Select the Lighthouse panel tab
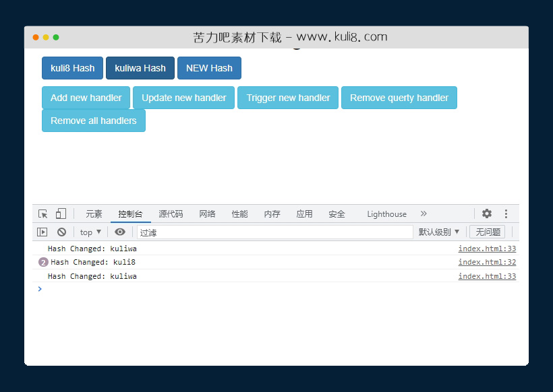 pyautogui.click(x=386, y=214)
